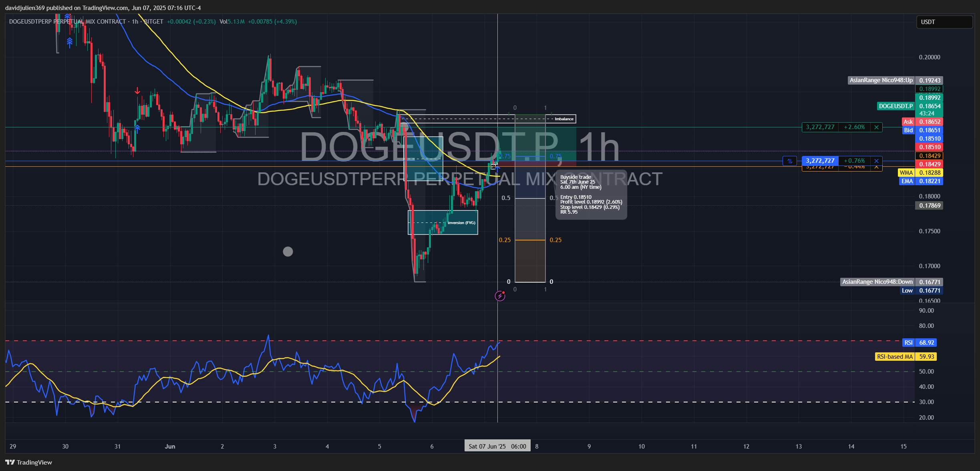Click the TradingView logo at the bottom

[x=29, y=463]
